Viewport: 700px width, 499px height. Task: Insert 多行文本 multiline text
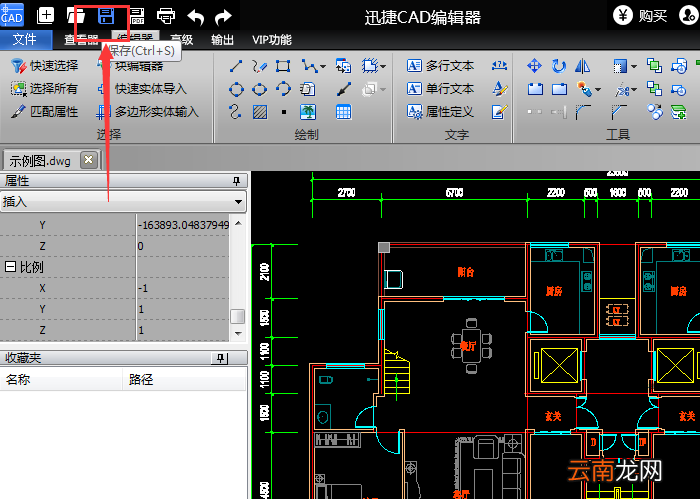(440, 66)
